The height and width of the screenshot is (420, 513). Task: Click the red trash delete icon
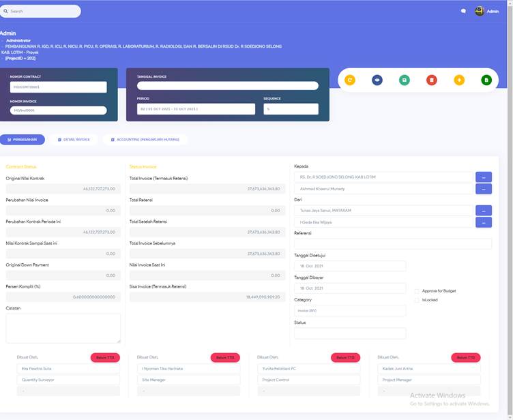(432, 80)
